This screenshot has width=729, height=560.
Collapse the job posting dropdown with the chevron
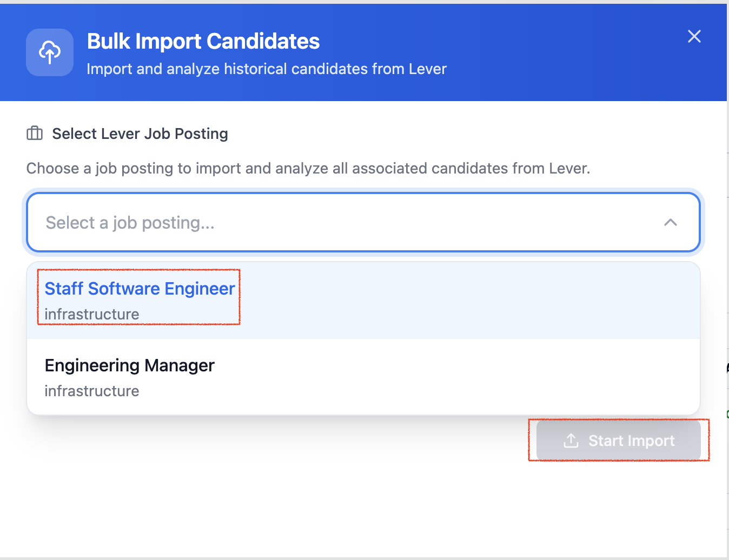(671, 222)
